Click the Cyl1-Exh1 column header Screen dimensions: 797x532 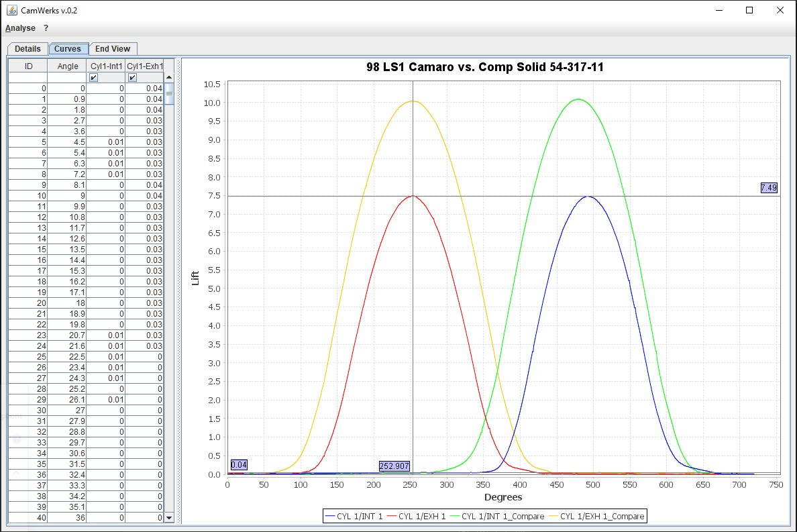tap(145, 66)
